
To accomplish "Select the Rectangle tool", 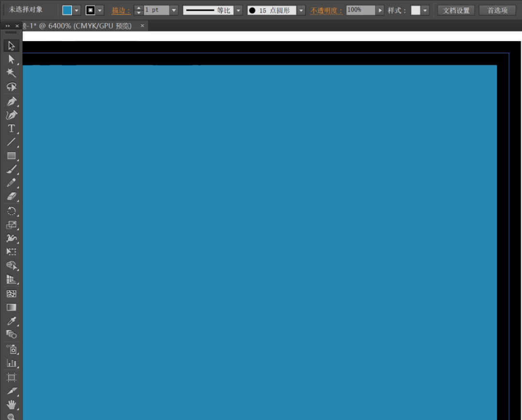I will pos(11,156).
